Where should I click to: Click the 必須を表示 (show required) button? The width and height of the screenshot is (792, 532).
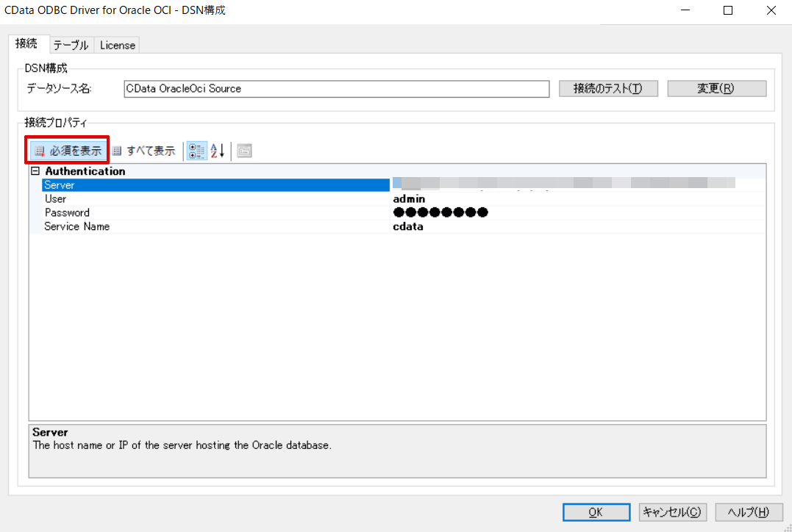pyautogui.click(x=68, y=151)
